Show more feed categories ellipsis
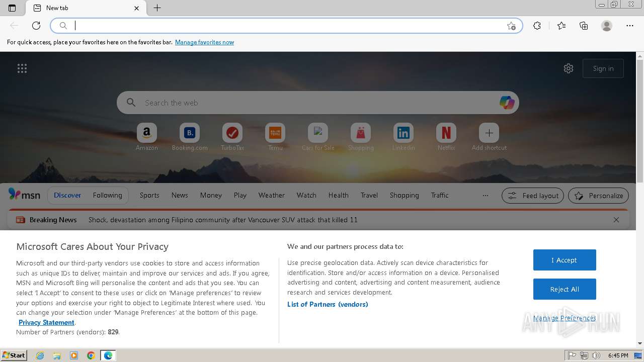This screenshot has height=362, width=644. [x=486, y=196]
